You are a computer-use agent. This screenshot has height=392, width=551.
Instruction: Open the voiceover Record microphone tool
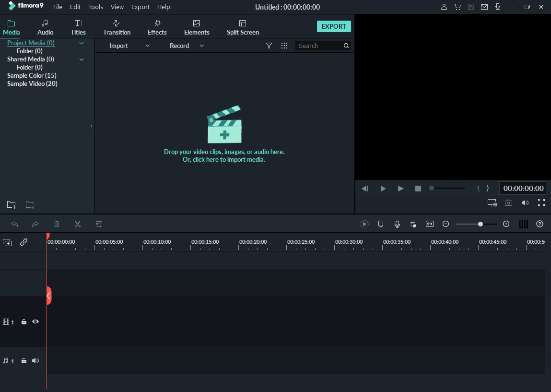pos(397,224)
